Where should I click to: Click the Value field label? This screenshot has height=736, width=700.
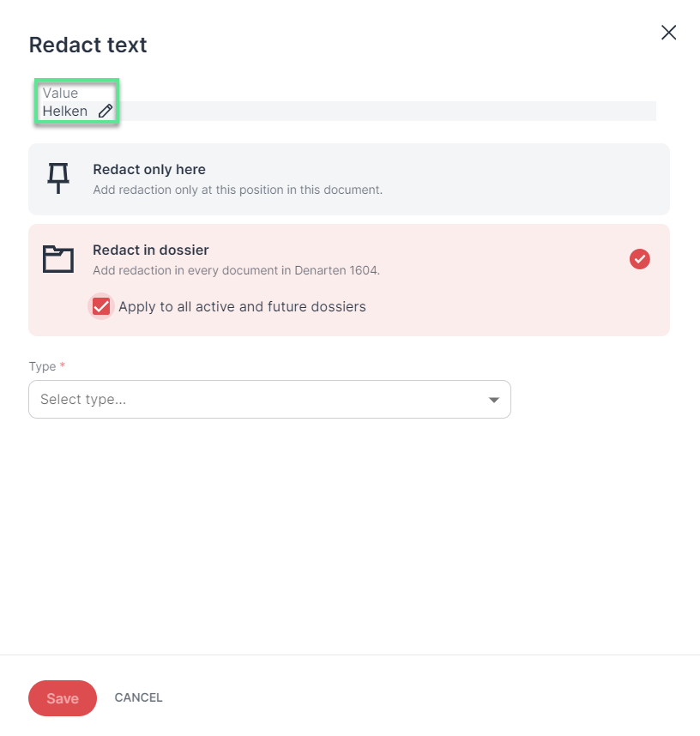point(60,93)
